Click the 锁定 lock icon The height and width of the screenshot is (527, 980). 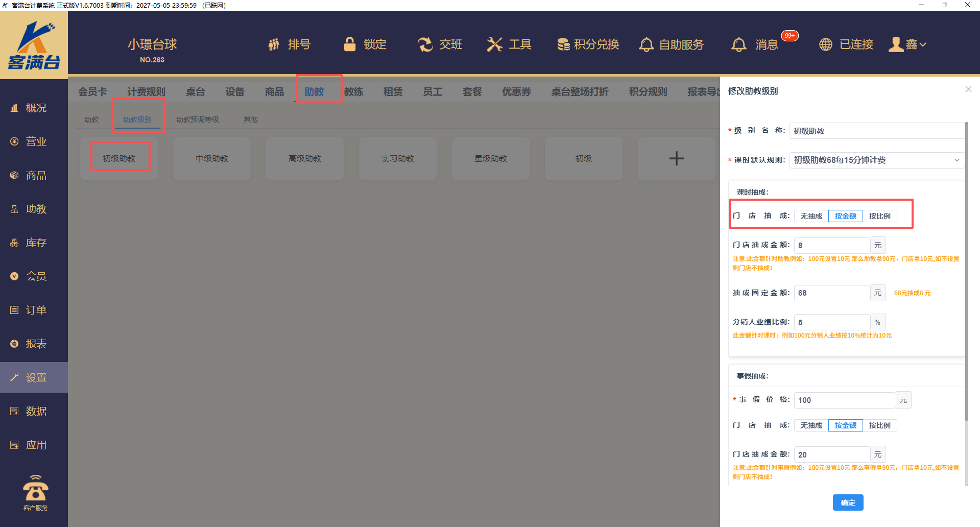tap(350, 44)
